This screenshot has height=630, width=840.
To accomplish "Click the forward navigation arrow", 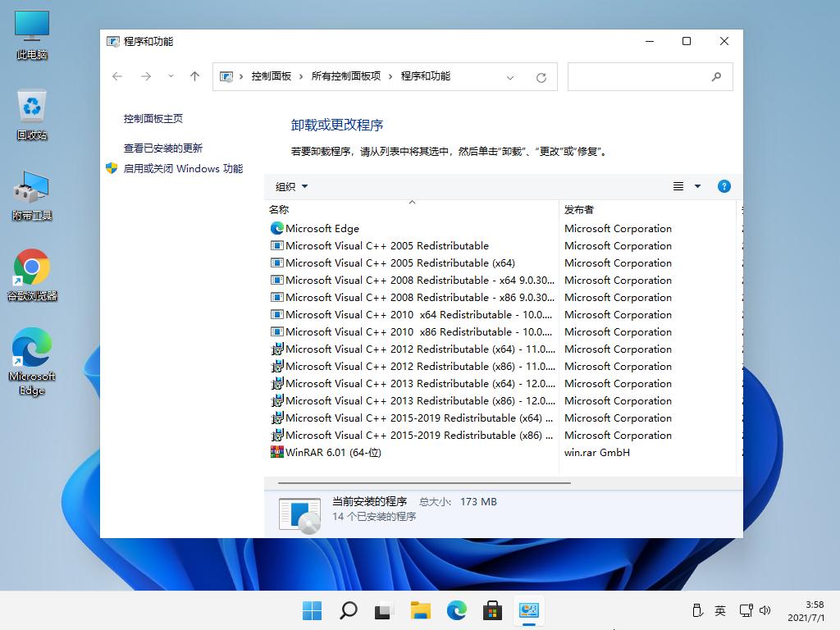I will 146,76.
